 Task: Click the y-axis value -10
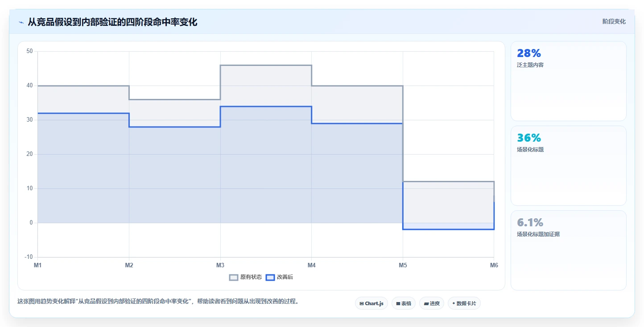[29, 257]
